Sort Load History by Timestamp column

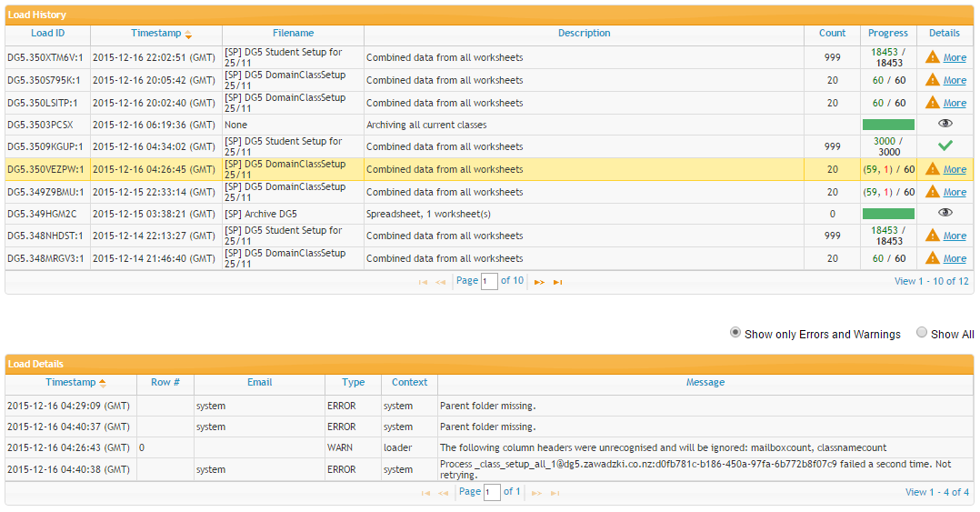(156, 34)
